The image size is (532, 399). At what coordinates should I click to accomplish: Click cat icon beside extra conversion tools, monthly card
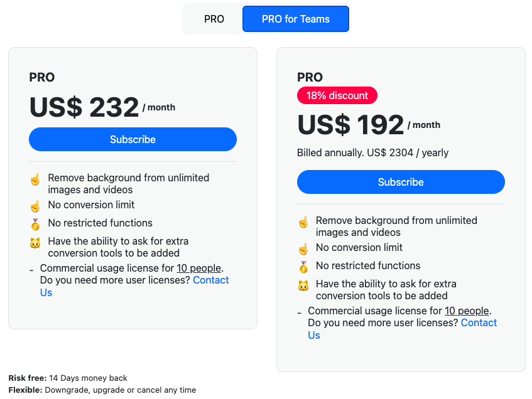35,243
